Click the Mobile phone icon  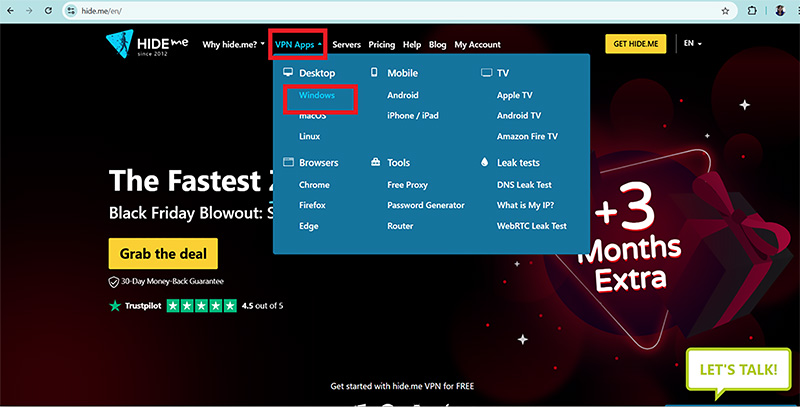pyautogui.click(x=374, y=72)
